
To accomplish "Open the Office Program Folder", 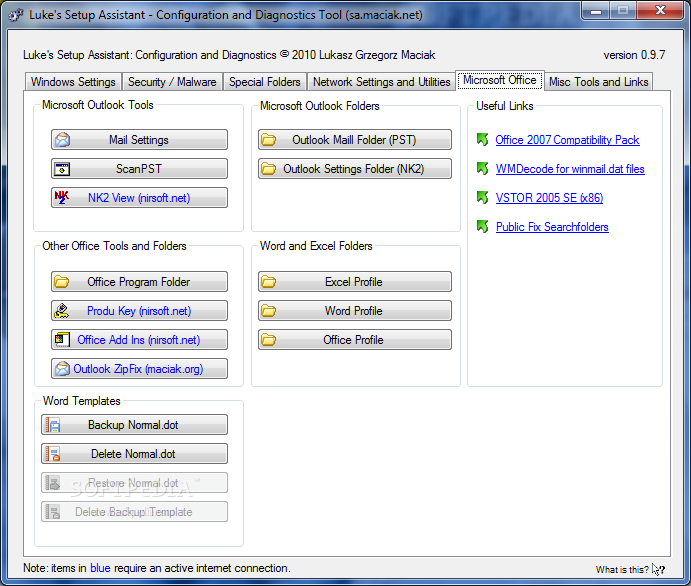I will click(x=139, y=282).
